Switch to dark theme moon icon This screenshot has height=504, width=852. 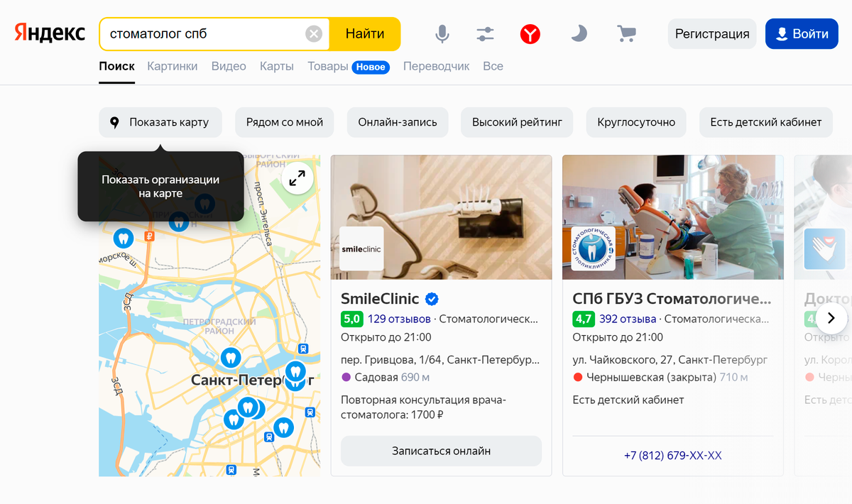point(579,33)
